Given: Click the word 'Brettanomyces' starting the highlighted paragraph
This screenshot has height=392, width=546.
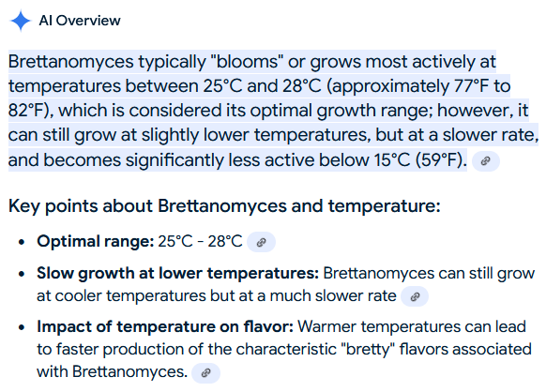Looking at the screenshot, I should (71, 62).
